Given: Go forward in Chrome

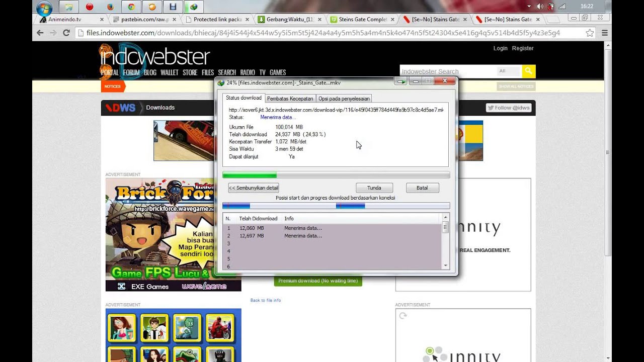Looking at the screenshot, I should (x=53, y=33).
